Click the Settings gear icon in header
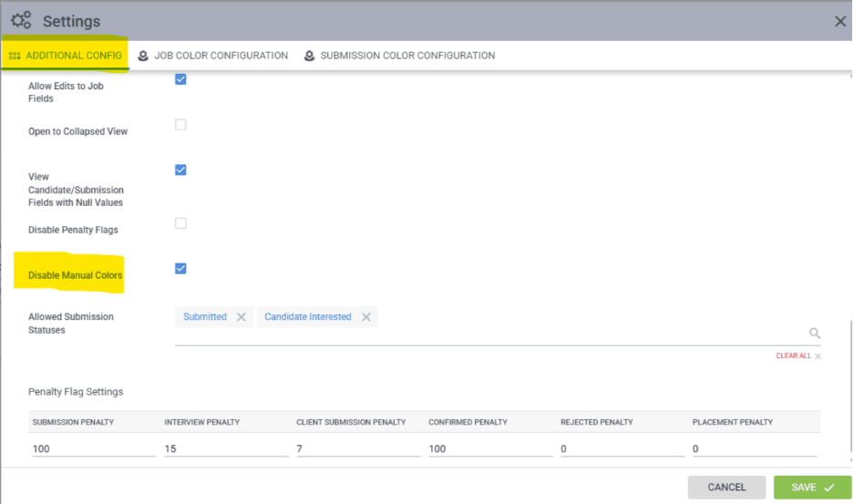 click(x=21, y=20)
